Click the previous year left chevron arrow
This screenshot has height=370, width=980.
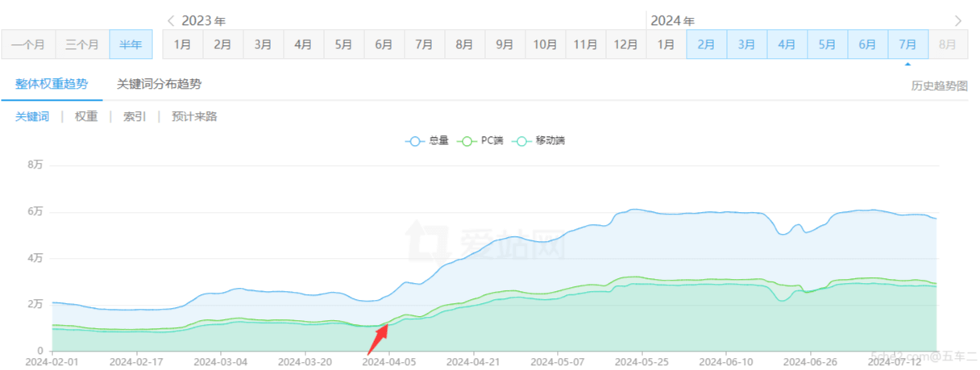(170, 21)
